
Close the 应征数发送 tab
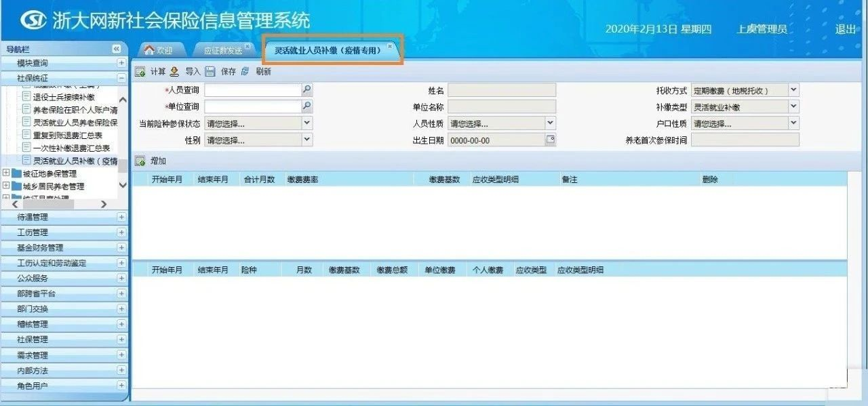(x=248, y=46)
